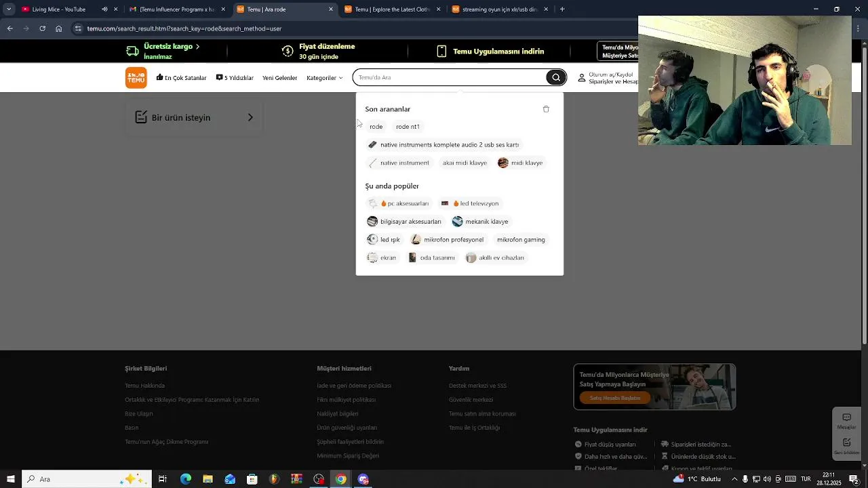Open En Çok Satanlar menu item
Image resolution: width=868 pixels, height=488 pixels.
[x=181, y=78]
